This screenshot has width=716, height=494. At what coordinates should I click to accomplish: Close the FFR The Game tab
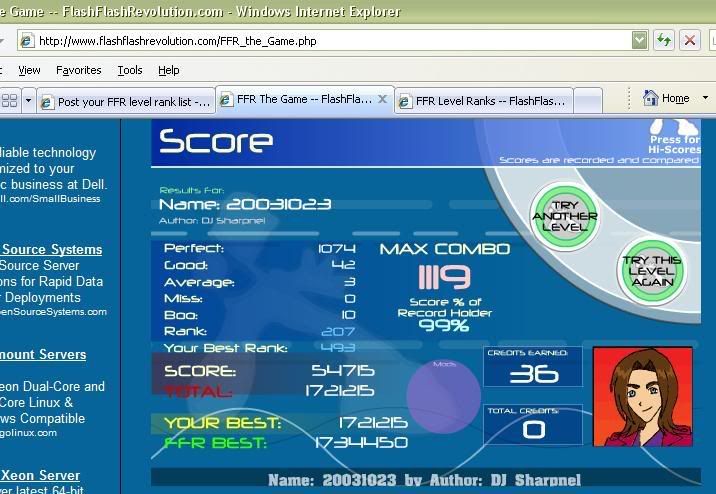click(x=382, y=100)
